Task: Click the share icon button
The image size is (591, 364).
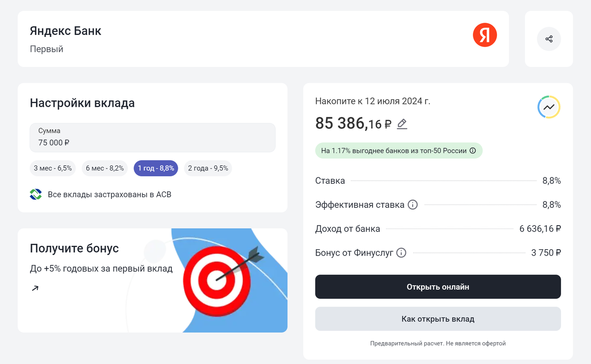Action: pos(549,39)
